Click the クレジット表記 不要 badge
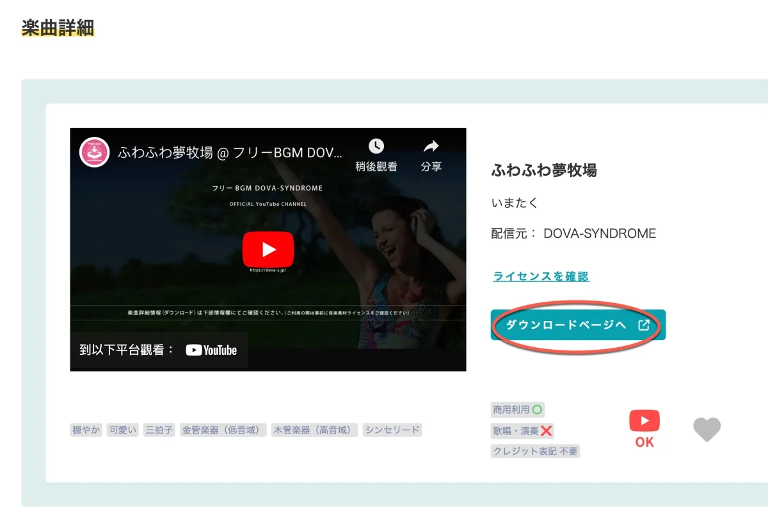This screenshot has height=532, width=768. tap(536, 451)
